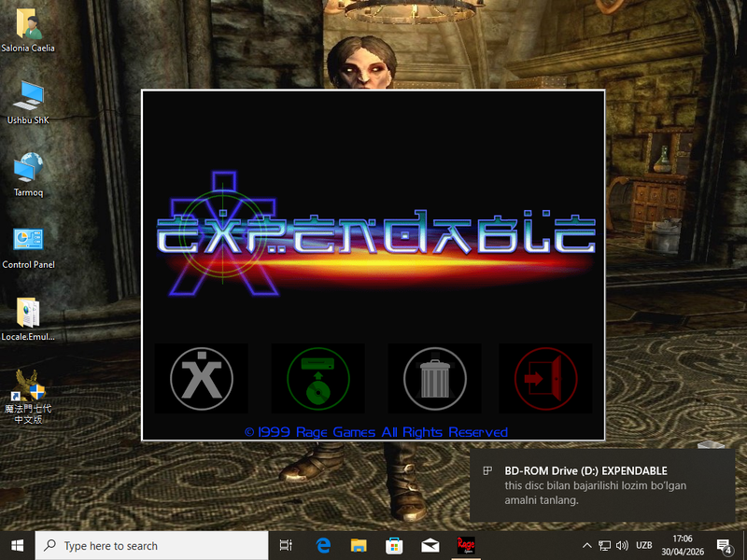Screen dimensions: 747x560
Task: Open the Locale.Emul... folder on desktop
Action: click(x=28, y=319)
